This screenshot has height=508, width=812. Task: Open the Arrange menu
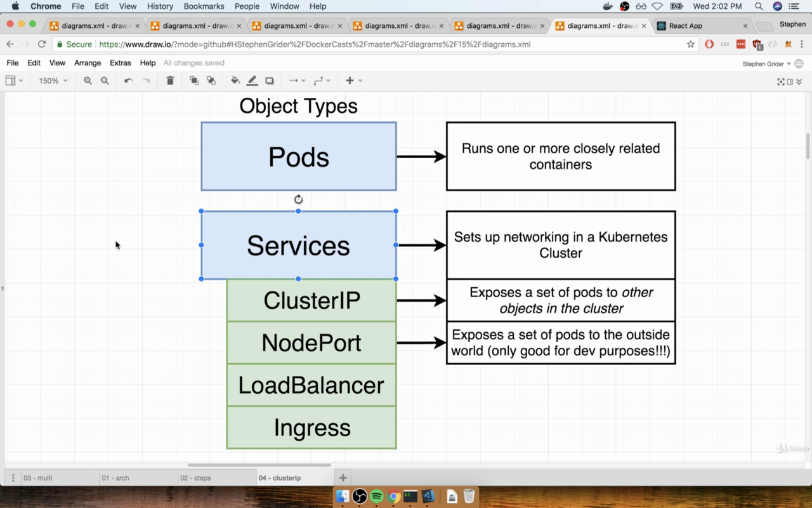(88, 63)
